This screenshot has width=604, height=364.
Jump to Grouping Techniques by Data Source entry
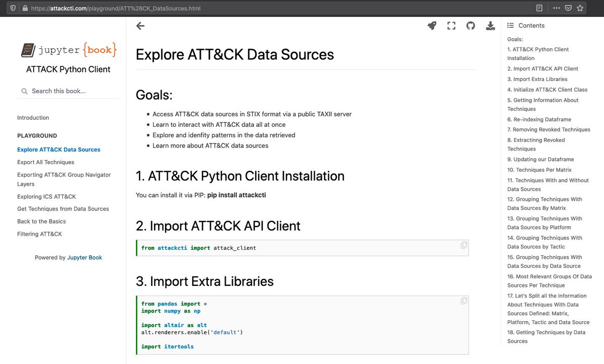point(545,261)
